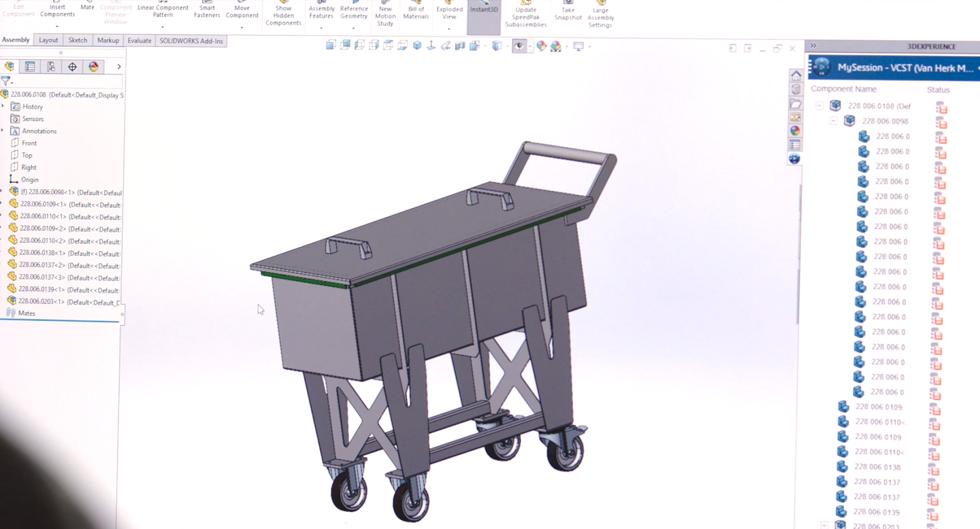Open the DisplayManager color wheel tab icon
This screenshot has width=980, height=529.
click(93, 66)
